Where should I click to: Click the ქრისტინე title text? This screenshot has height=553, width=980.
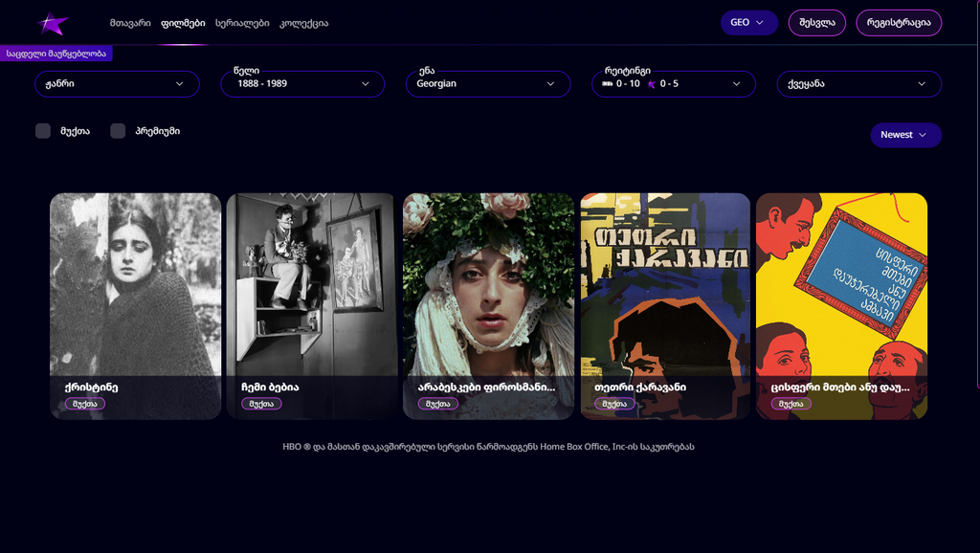91,387
